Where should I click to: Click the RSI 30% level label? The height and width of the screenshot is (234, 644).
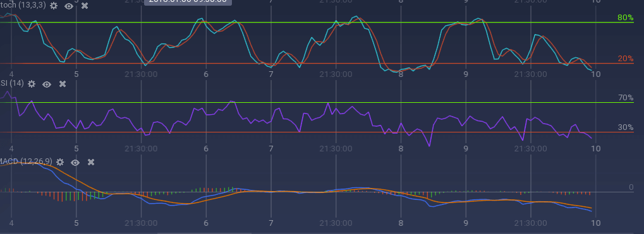[626, 127]
